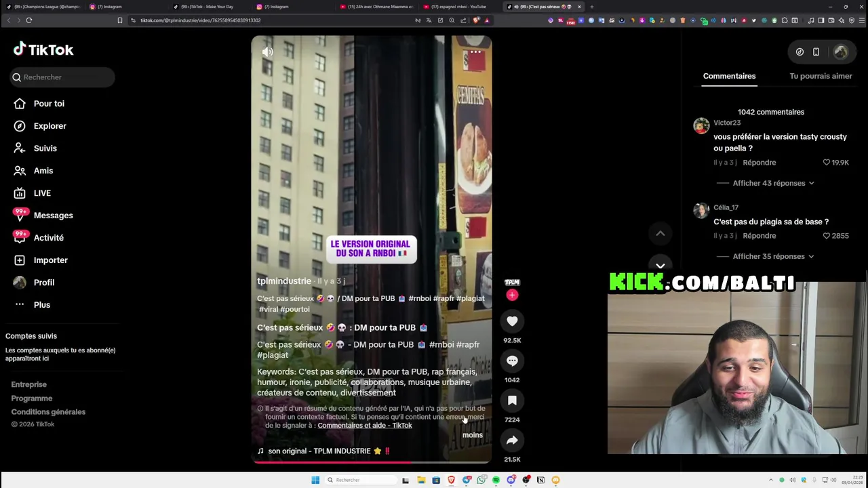Image resolution: width=868 pixels, height=488 pixels.
Task: Open Célia_17 profile avatar
Action: tap(701, 210)
